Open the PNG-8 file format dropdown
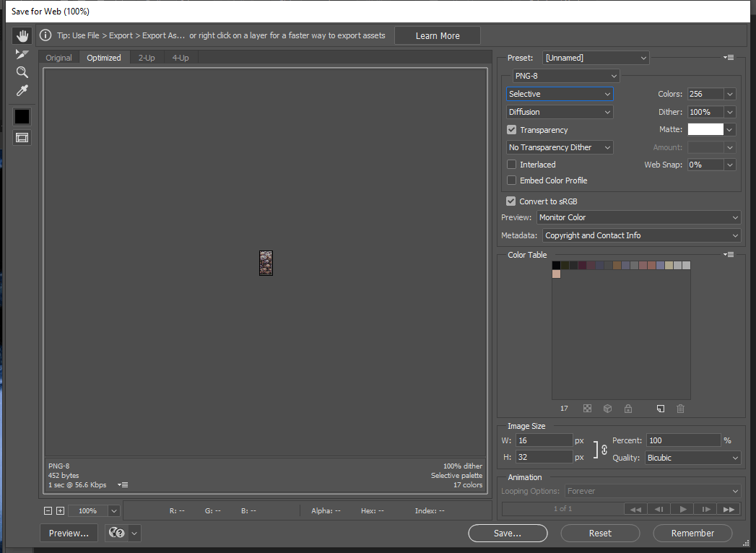Viewport: 756px width, 553px height. point(566,76)
